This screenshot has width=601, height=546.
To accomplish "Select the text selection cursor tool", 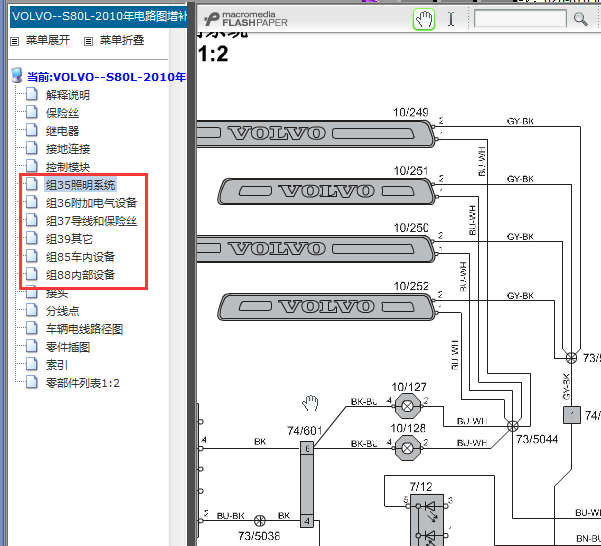I will pos(451,19).
